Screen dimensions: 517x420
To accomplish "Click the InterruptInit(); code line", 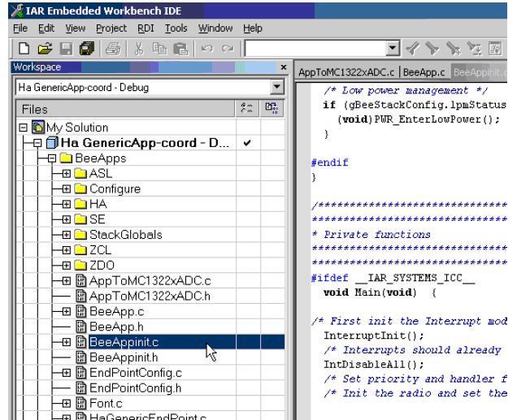I will (x=374, y=336).
